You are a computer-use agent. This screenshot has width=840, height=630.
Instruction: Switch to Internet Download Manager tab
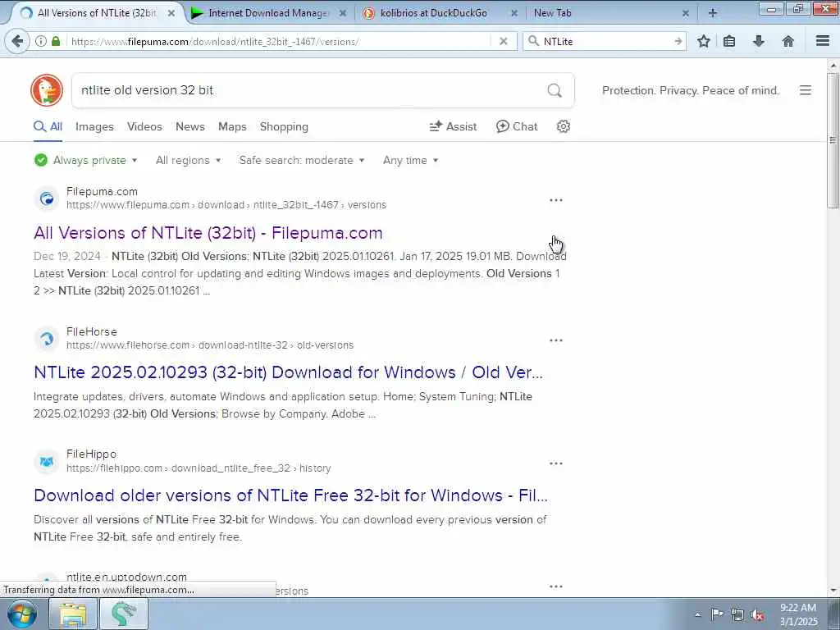click(x=268, y=13)
